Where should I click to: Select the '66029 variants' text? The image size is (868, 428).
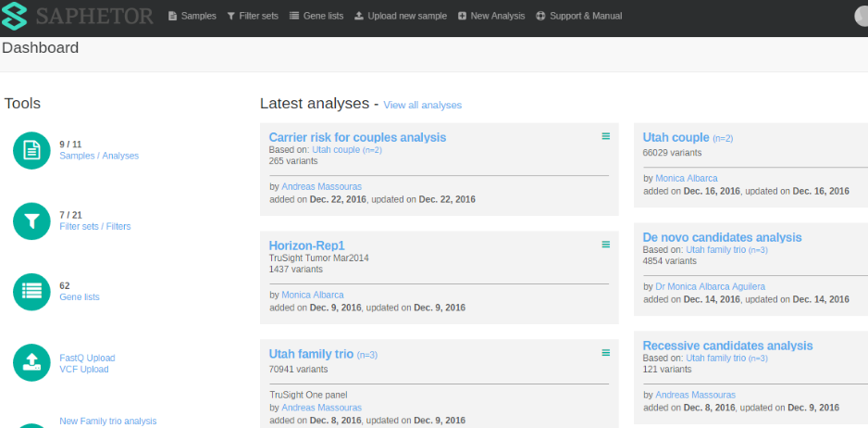click(x=672, y=153)
